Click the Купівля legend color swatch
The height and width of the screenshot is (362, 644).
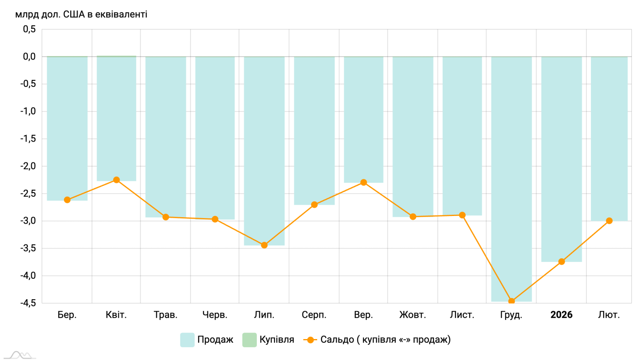[x=250, y=340]
